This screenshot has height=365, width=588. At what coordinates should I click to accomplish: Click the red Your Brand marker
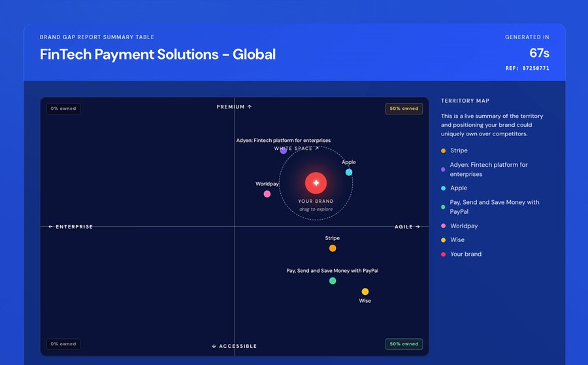click(x=316, y=183)
